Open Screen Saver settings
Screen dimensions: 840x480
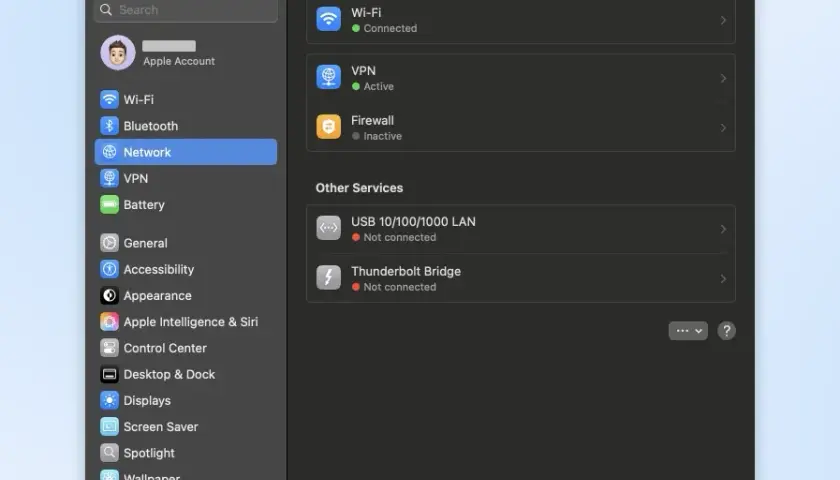(x=186, y=426)
